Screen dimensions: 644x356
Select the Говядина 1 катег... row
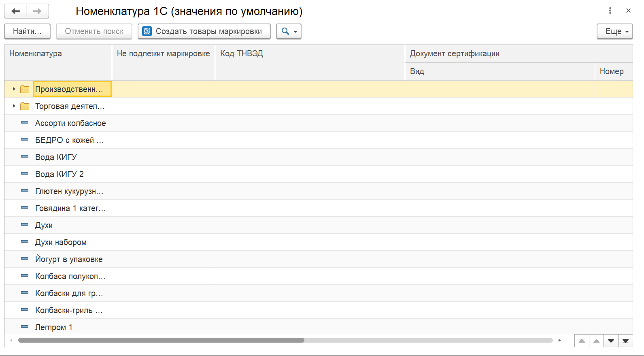pos(319,208)
